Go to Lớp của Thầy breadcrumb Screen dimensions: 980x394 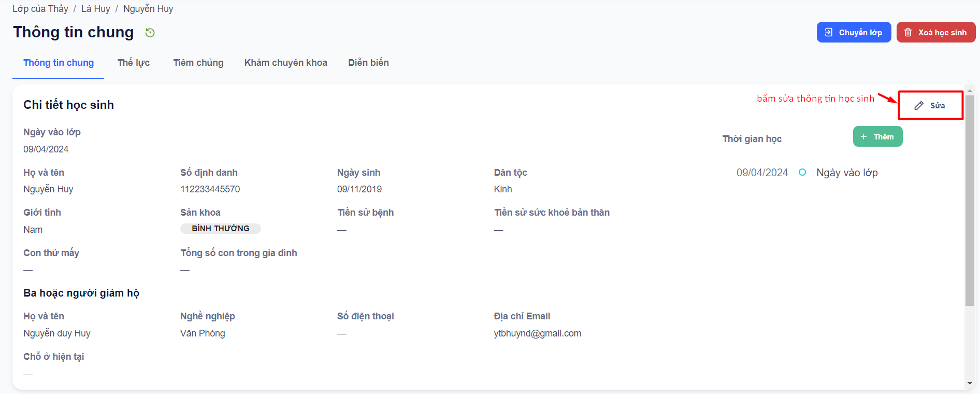tap(40, 9)
